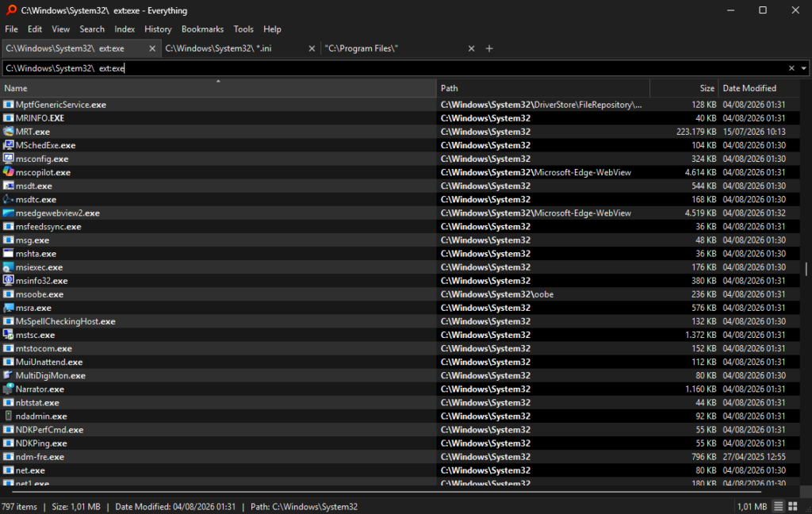This screenshot has height=514, width=812.
Task: Sort by Date Modified column header
Action: tap(759, 88)
